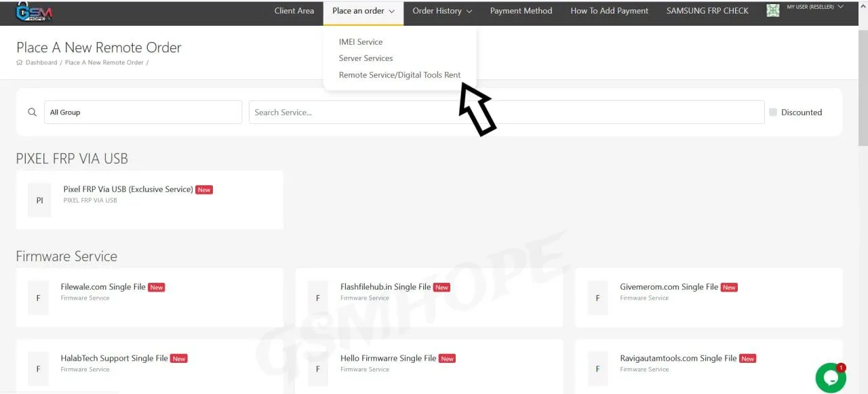Choose Remote Service/Digital Tools Rent
868x394 pixels.
click(399, 75)
